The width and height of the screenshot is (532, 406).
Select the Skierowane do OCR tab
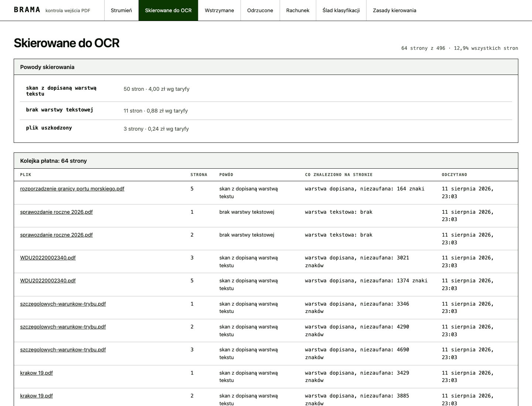[x=168, y=10]
